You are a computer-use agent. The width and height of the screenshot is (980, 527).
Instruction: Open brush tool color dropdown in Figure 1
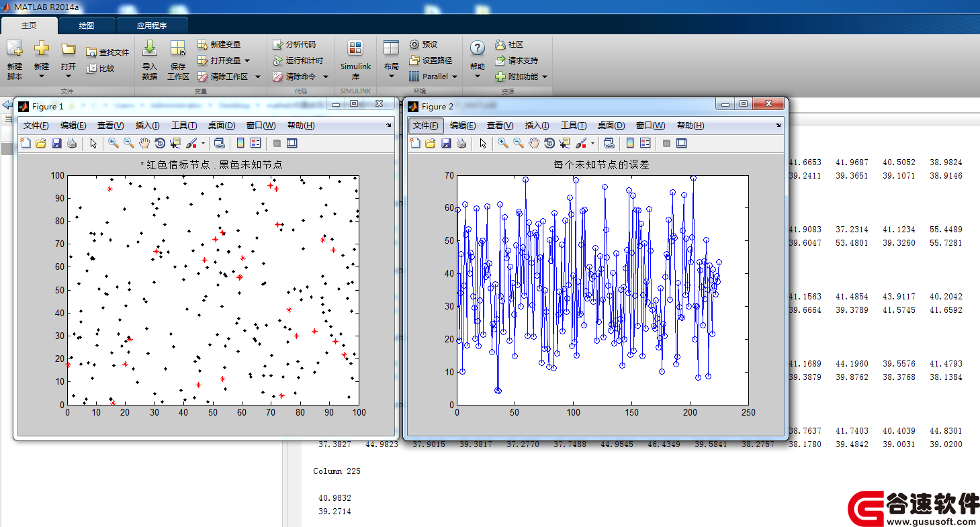[204, 143]
